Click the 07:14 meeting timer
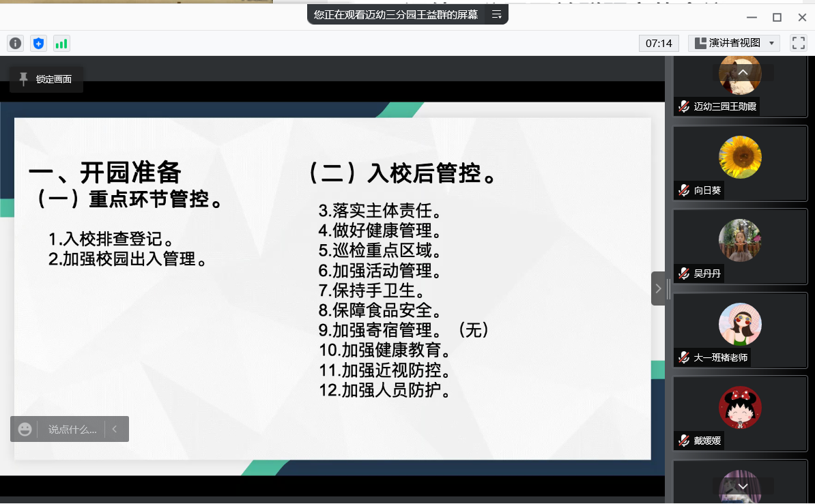 pos(659,43)
